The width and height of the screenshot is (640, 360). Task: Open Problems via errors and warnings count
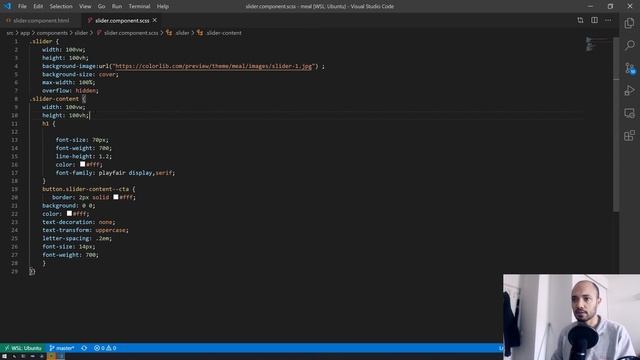click(x=105, y=348)
